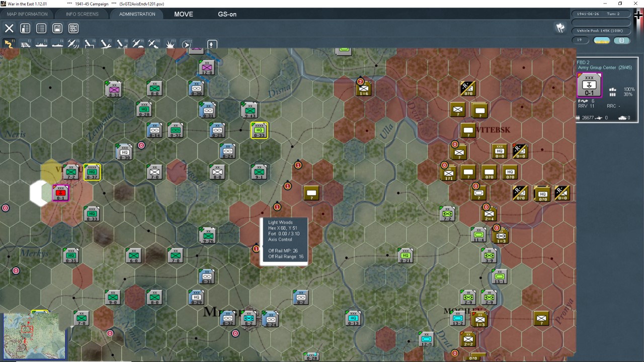Select the F6 bomb unit mode icon
644x362 pixels.
pyautogui.click(x=89, y=44)
